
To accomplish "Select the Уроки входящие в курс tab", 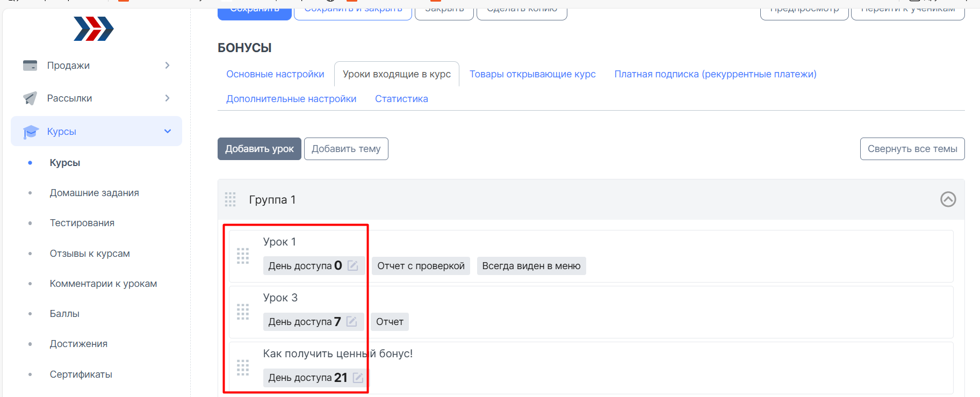I will pyautogui.click(x=397, y=74).
